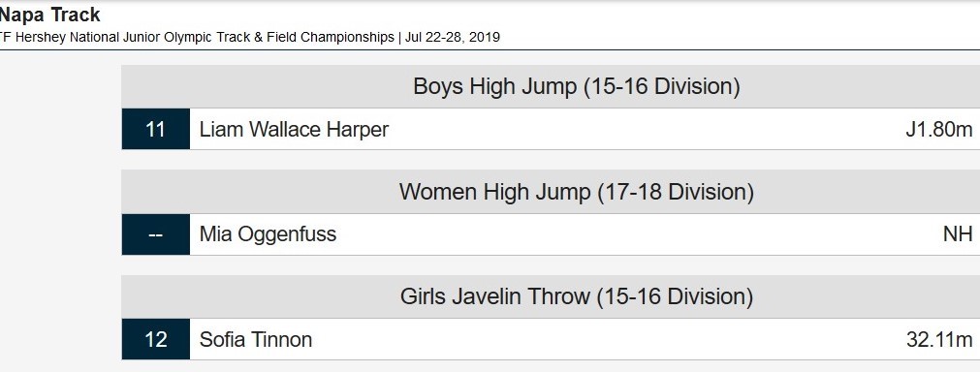This screenshot has height=372, width=980.
Task: Click the NH result for Women High Jump
Action: tap(958, 234)
